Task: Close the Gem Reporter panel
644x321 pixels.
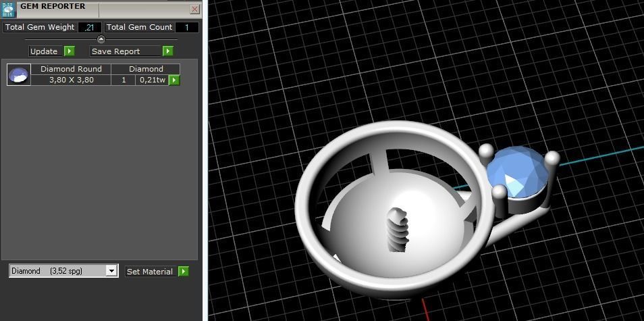Action: click(195, 9)
